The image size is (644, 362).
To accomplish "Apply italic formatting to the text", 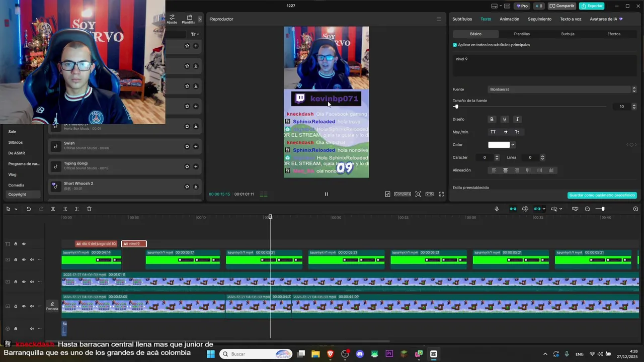I will [x=517, y=119].
